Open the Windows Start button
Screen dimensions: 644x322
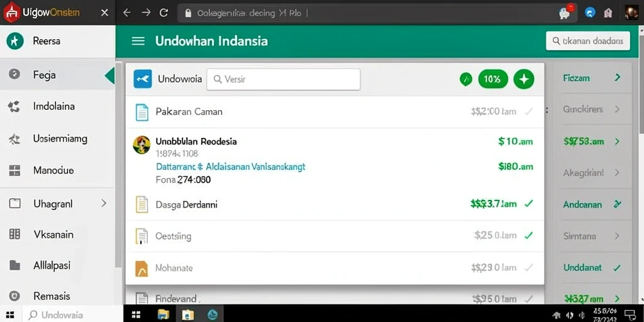coord(10,315)
